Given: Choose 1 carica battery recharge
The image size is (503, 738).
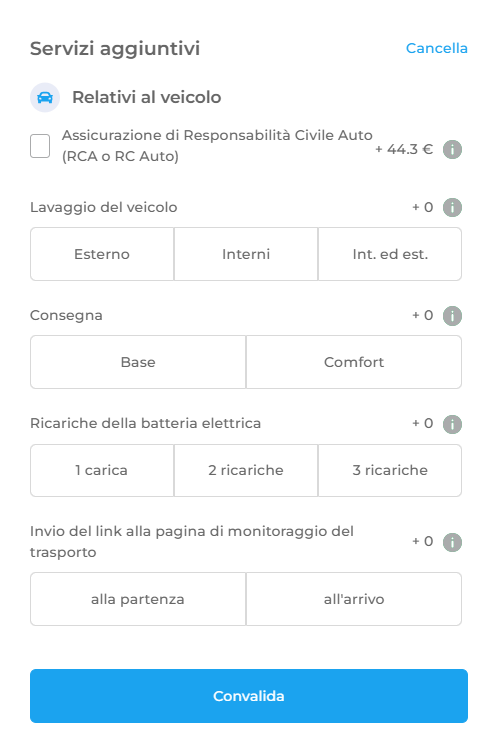Looking at the screenshot, I should coord(102,470).
